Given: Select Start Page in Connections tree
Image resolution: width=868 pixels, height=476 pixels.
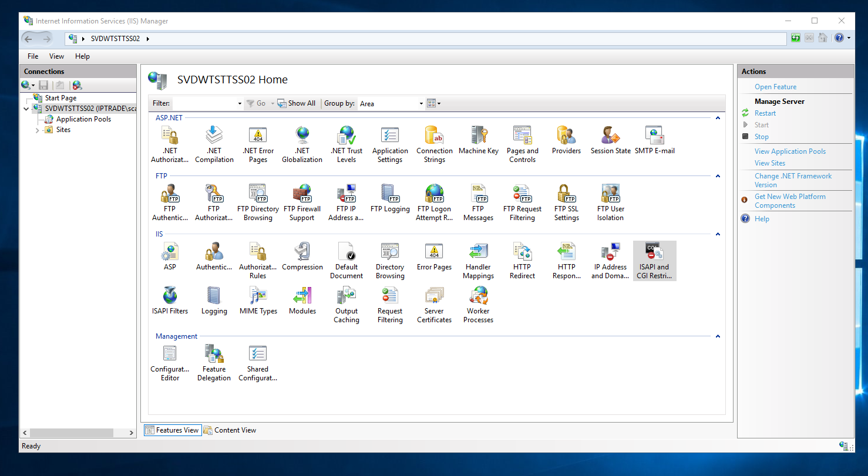Looking at the screenshot, I should coord(60,98).
